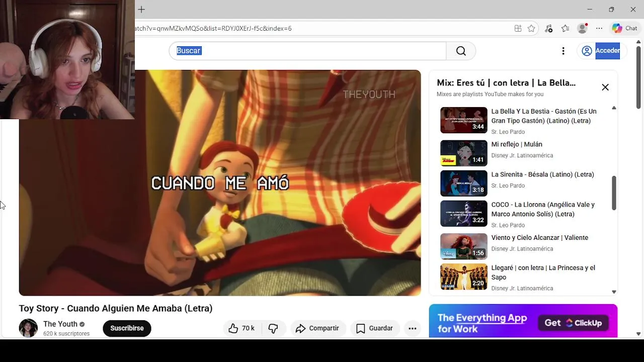Open the browser split screen icon
The image size is (644, 362).
coord(518,29)
